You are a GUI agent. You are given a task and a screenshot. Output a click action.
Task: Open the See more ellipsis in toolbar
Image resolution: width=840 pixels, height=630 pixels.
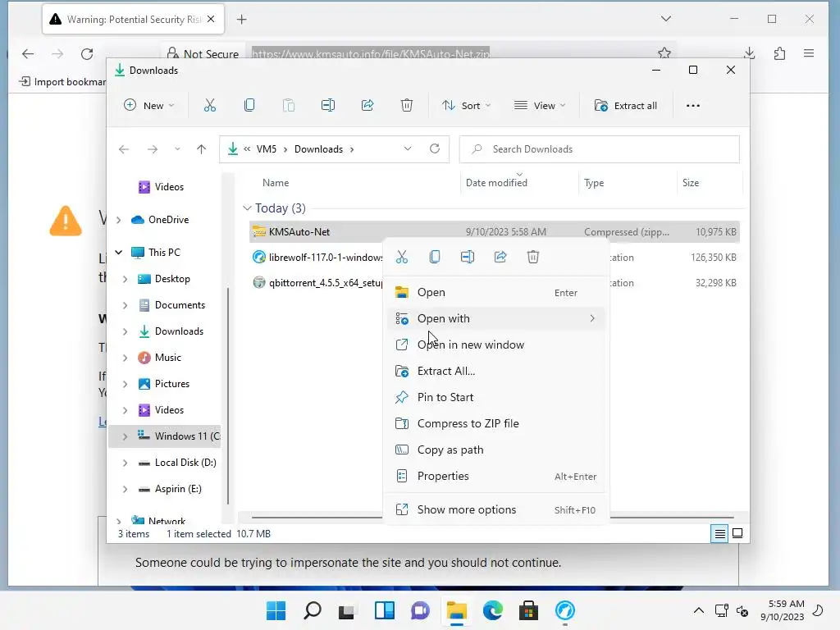point(692,106)
